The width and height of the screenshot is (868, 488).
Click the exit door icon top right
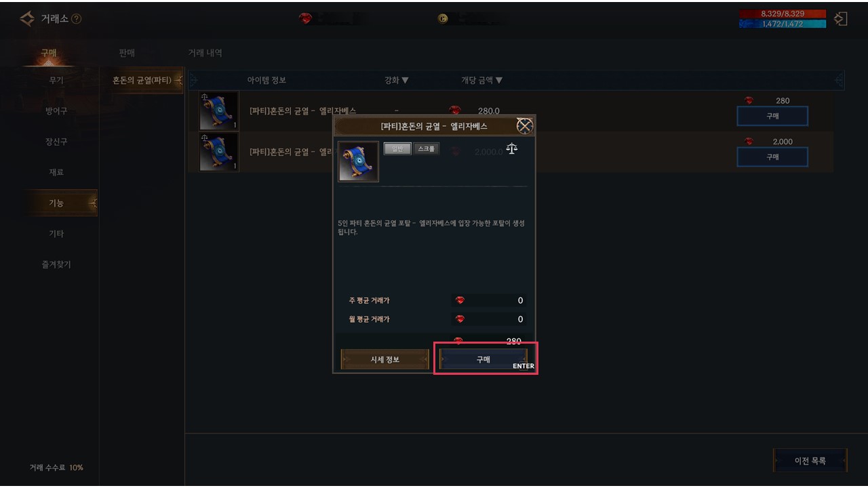point(841,19)
